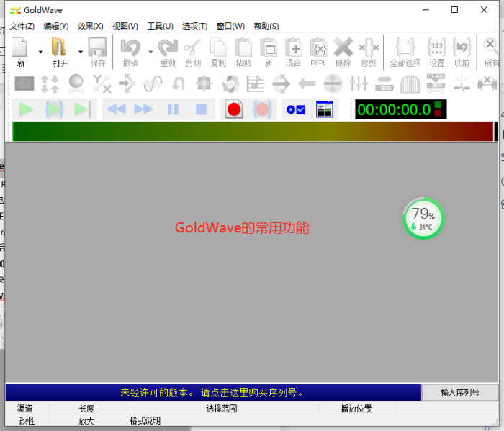Click the paste-as-new 新 clipboard icon
Screen dimensions: 504x431
pos(269,51)
